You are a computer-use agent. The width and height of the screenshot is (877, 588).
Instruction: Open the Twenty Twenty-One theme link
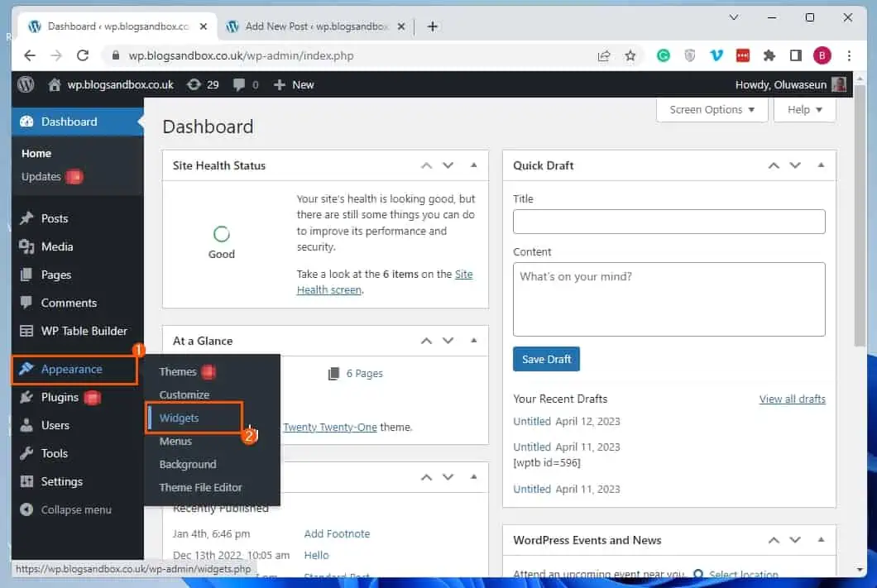tap(330, 427)
